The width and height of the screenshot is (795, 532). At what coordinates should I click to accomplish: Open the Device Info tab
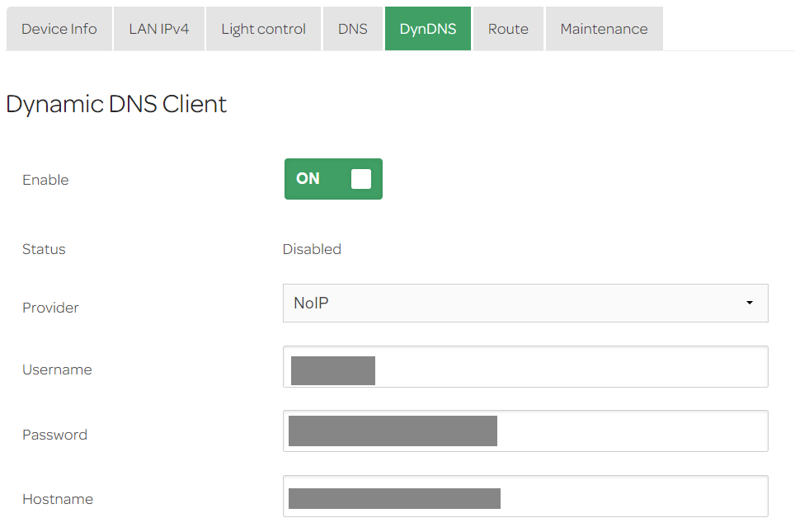coord(59,29)
